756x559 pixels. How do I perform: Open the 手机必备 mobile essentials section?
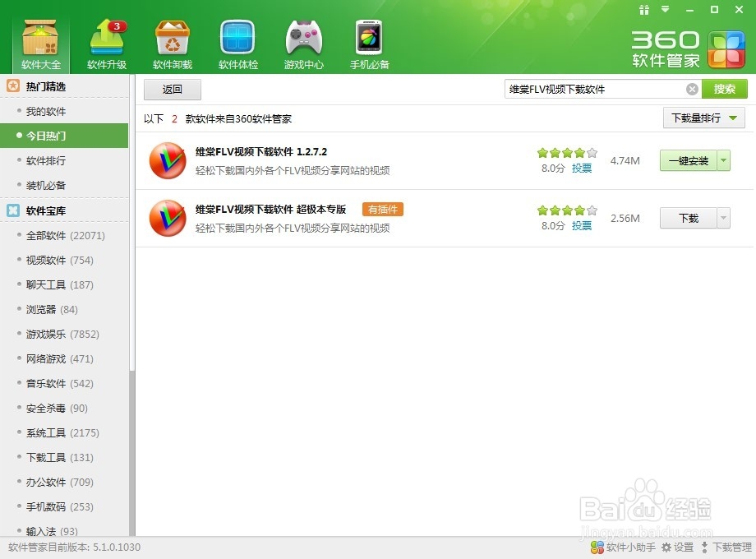(x=369, y=44)
